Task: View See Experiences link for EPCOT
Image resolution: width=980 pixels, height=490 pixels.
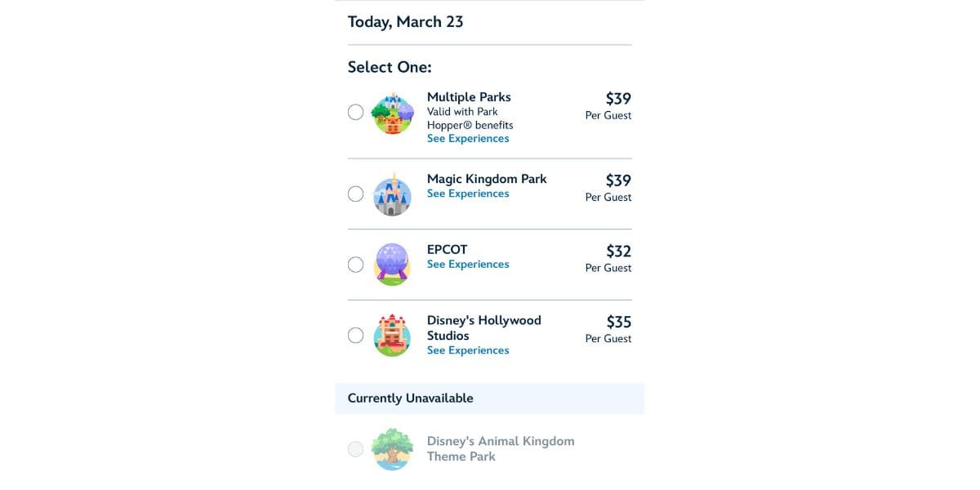Action: (x=468, y=265)
